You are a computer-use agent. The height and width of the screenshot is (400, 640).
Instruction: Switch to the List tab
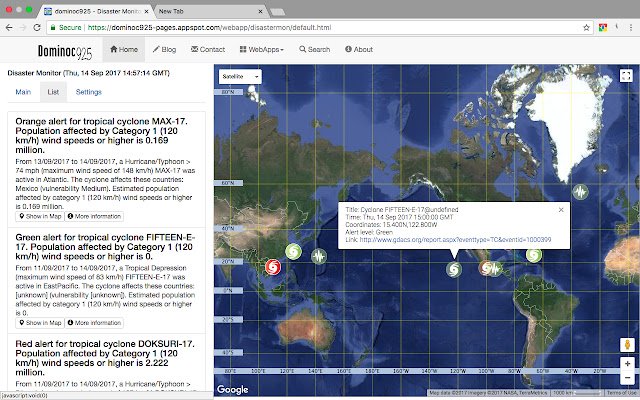53,92
